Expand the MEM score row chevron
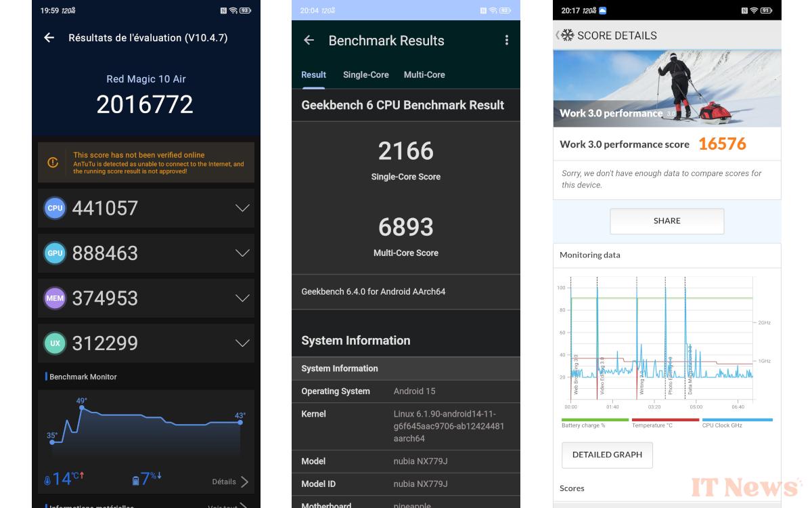Viewport: 812px width, 508px height. tap(242, 298)
